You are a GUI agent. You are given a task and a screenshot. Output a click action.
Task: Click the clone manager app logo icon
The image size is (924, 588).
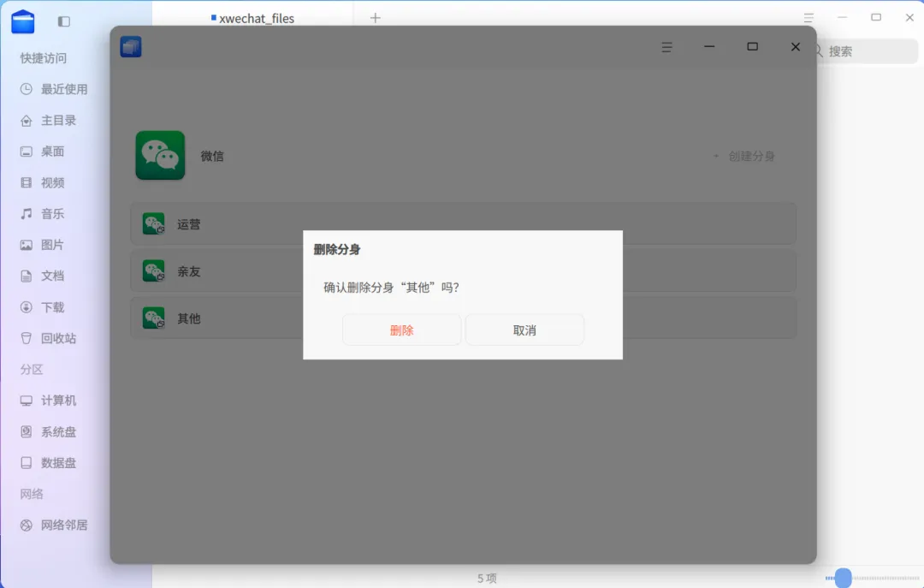click(x=131, y=46)
